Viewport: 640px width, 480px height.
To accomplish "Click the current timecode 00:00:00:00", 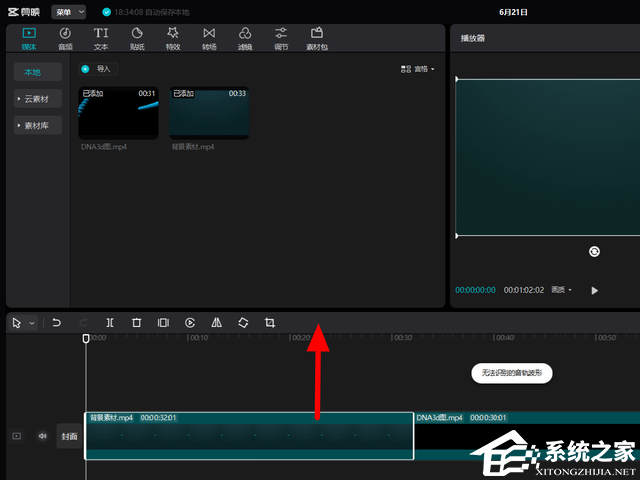I will tap(476, 290).
